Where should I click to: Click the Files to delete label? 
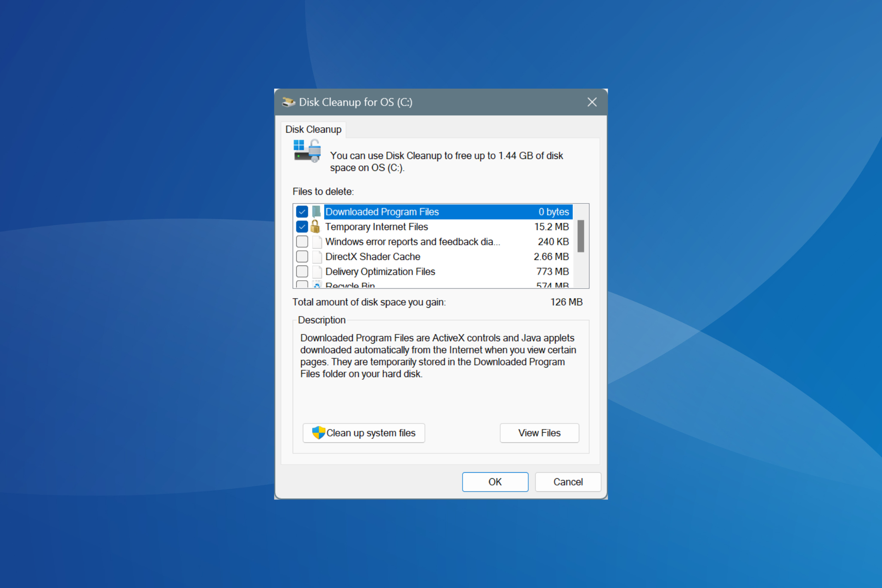coord(323,192)
